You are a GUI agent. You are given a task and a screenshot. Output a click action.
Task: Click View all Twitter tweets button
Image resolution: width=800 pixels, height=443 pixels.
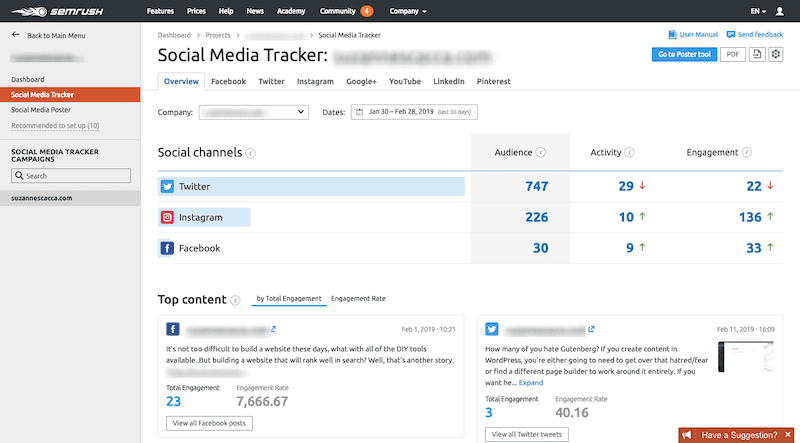pyautogui.click(x=527, y=435)
